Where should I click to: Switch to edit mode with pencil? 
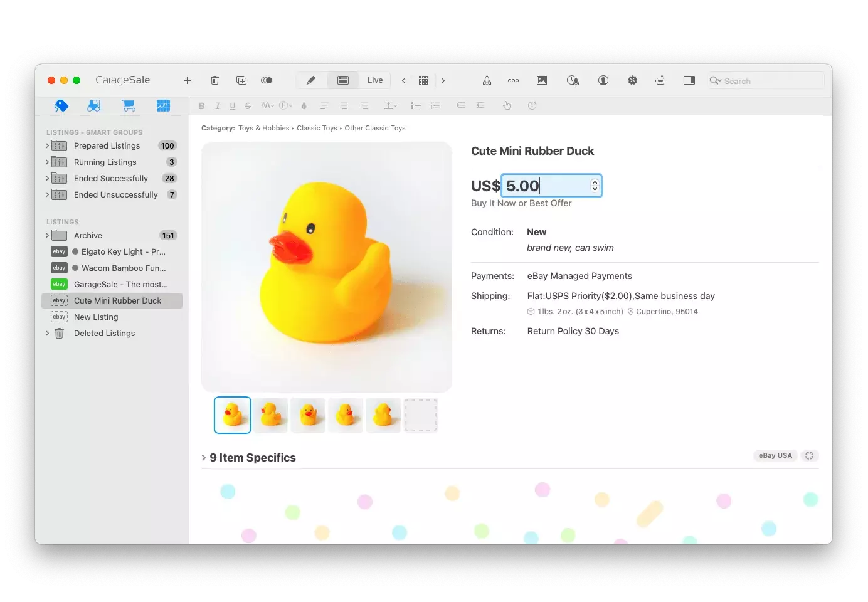pos(311,80)
